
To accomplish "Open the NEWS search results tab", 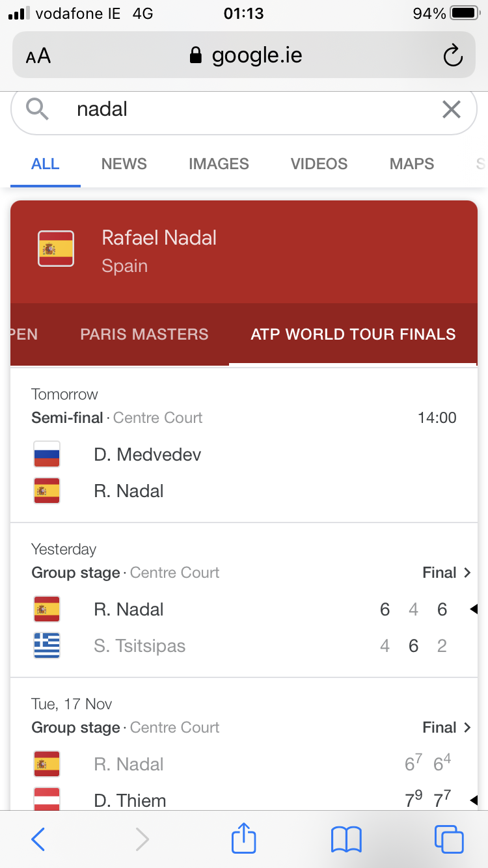I will (x=124, y=164).
